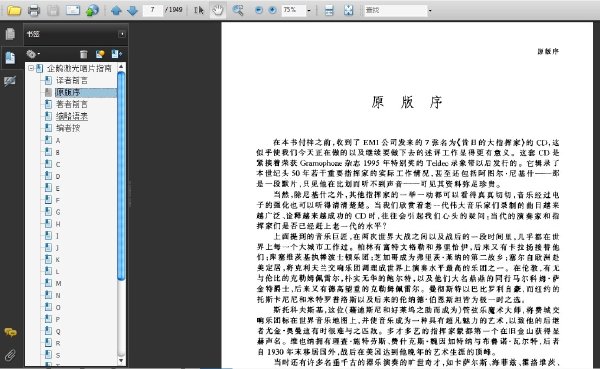Jump to bookmark A
Viewport: 600px width, 369px height.
[x=58, y=140]
